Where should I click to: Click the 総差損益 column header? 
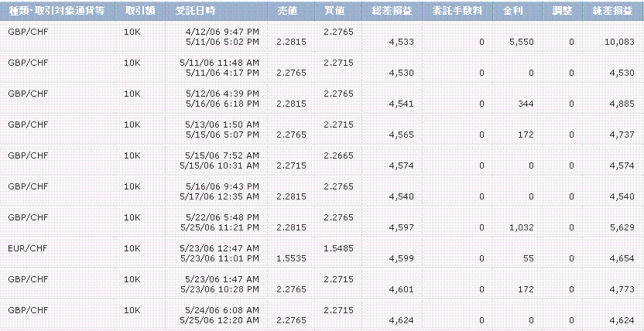[x=392, y=12]
